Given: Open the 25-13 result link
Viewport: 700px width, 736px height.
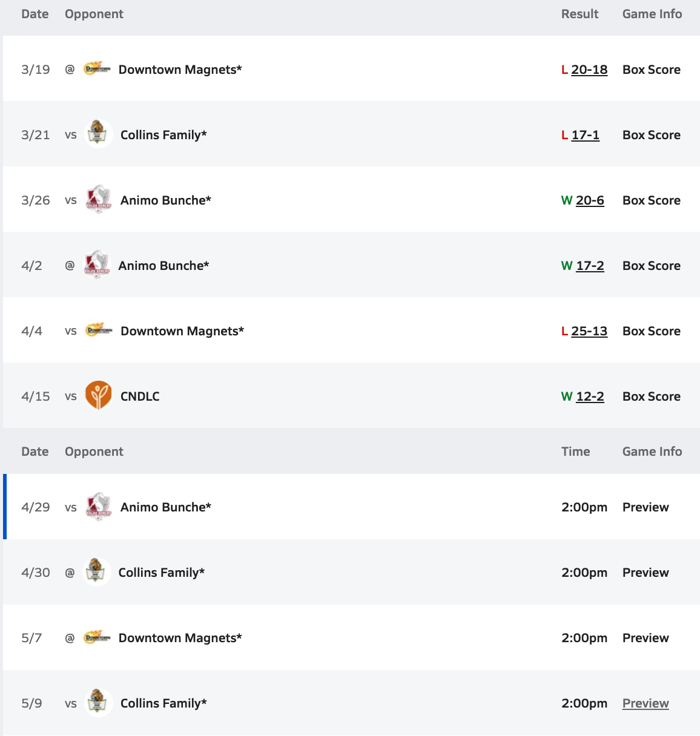Looking at the screenshot, I should (x=589, y=331).
